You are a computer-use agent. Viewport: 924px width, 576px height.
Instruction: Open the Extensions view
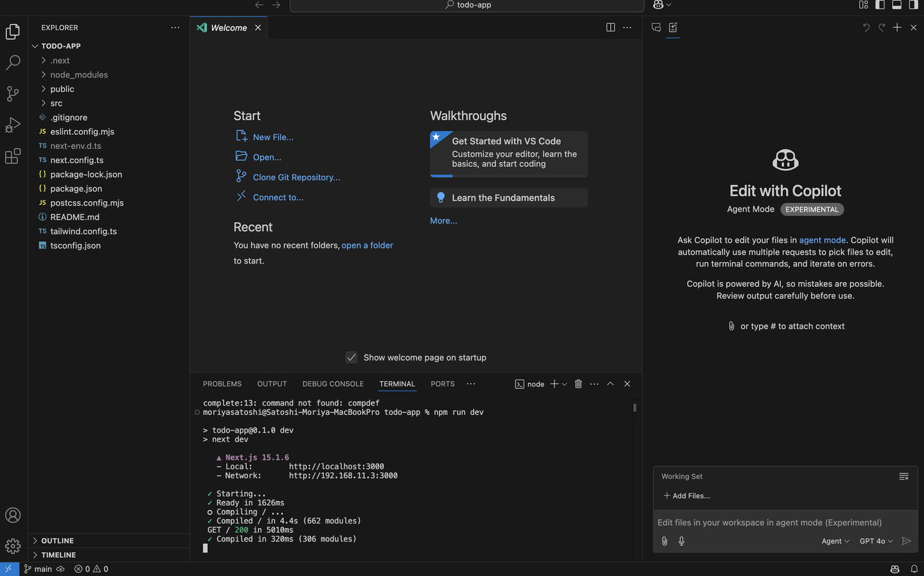coord(13,156)
